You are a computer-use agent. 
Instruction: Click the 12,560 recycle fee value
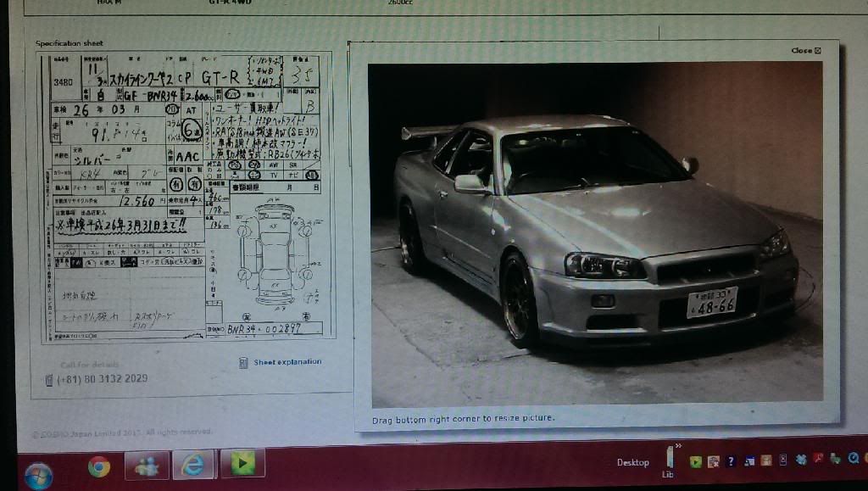[136, 202]
